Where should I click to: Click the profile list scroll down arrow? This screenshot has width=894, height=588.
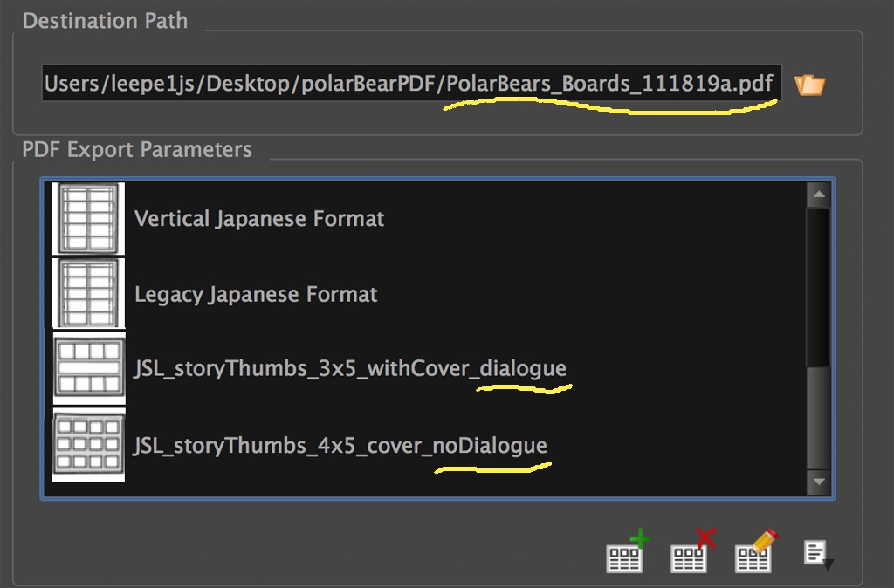click(818, 481)
